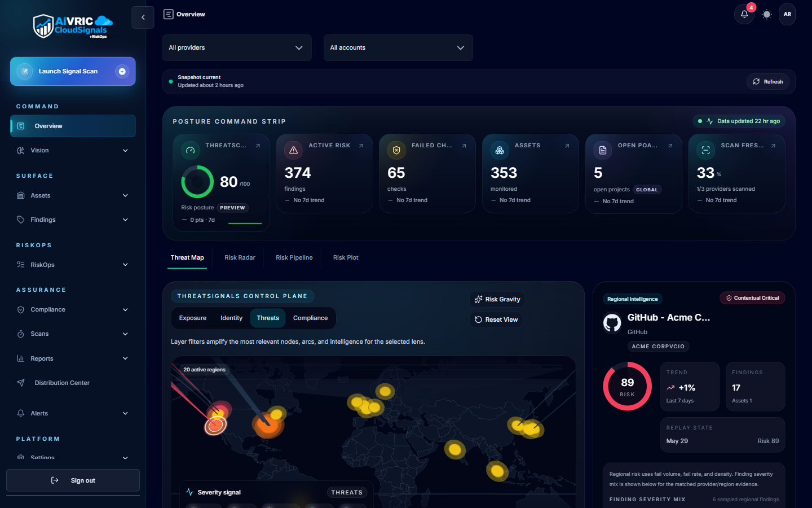Select the Exposure layer filter

[193, 318]
